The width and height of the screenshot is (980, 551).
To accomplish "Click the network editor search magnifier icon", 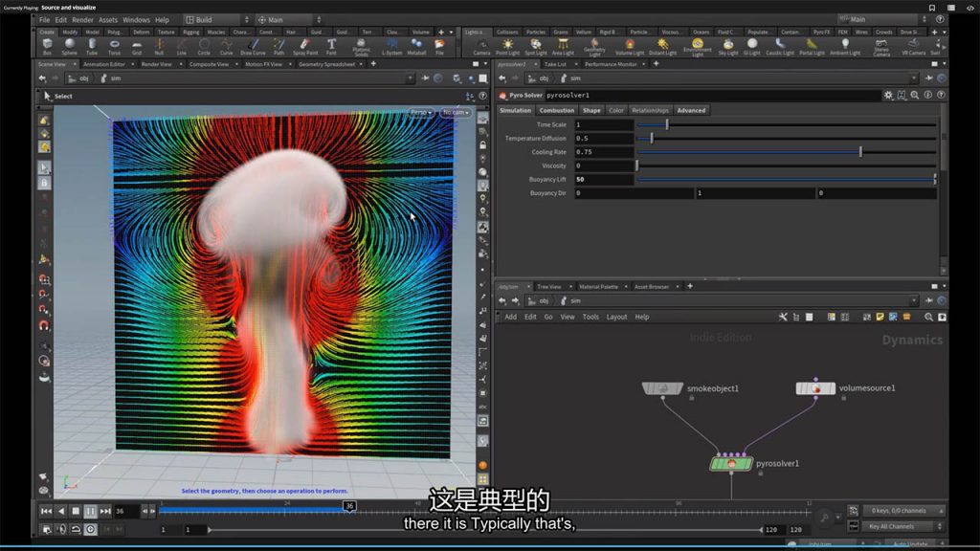I will 928,317.
